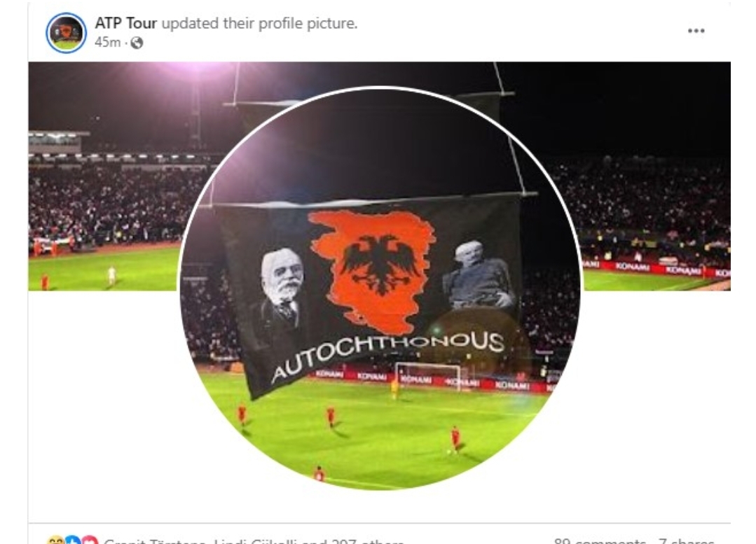Viewport: 756px width, 544px height.
Task: Open the circular profile picture photo
Action: click(x=380, y=288)
